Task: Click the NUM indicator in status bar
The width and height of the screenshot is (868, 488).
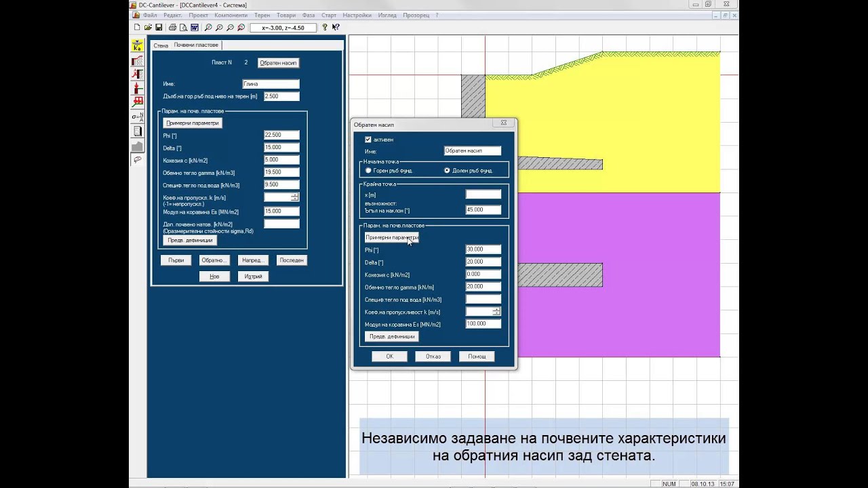Action: click(669, 484)
